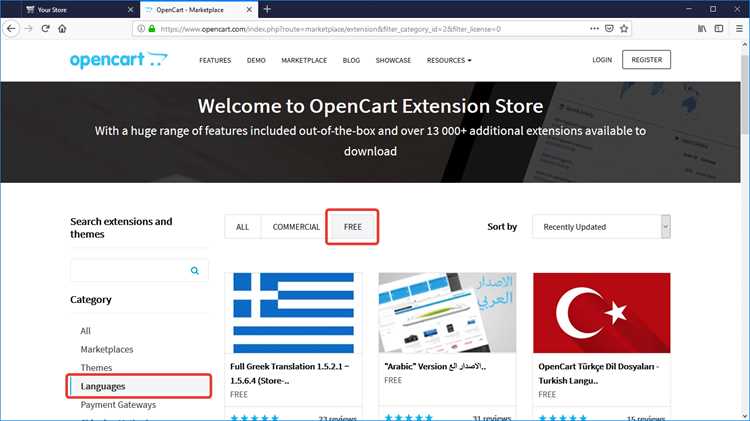Open the MARKETPLACE menu item

(x=304, y=60)
